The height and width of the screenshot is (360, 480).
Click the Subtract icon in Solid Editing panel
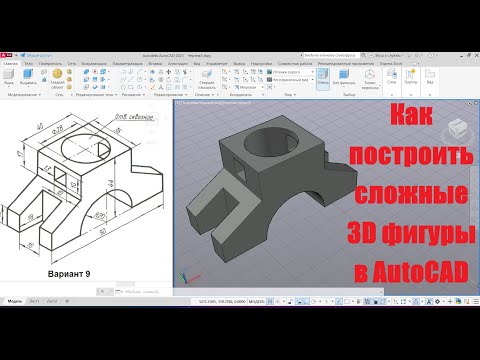(86, 80)
